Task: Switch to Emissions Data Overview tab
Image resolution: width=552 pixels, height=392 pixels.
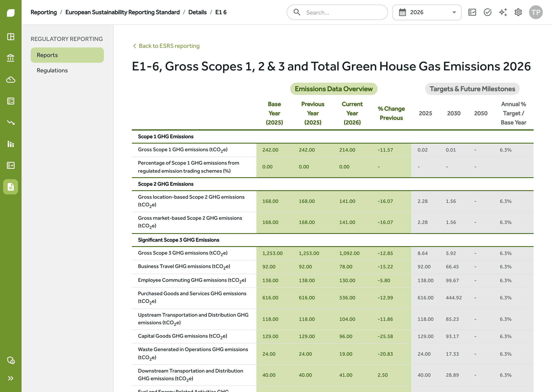Action: tap(334, 89)
